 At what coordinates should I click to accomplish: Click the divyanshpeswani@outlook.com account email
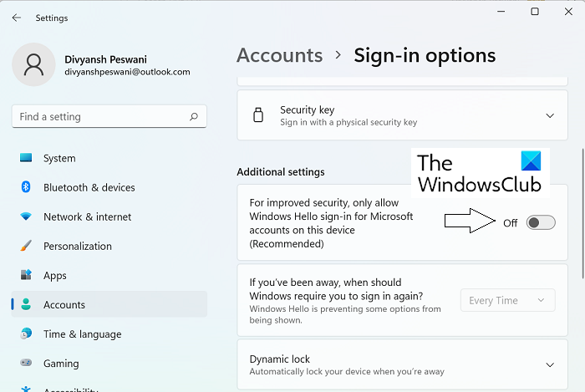[127, 73]
